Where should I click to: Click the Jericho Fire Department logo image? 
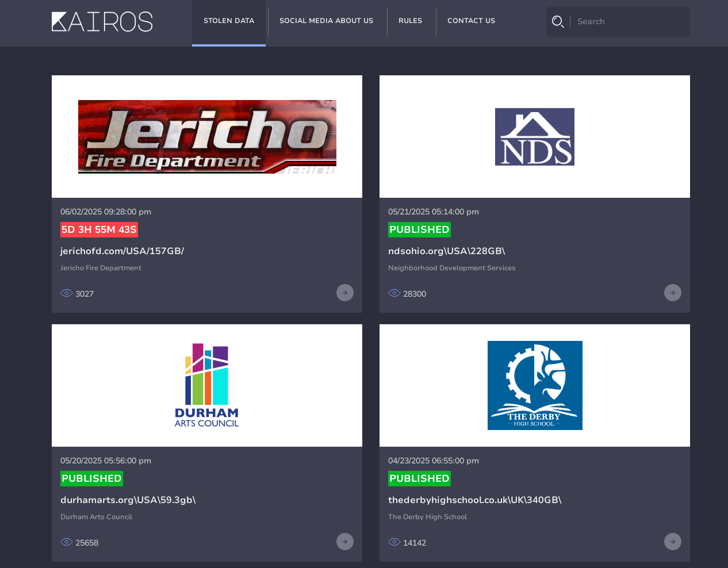207,137
